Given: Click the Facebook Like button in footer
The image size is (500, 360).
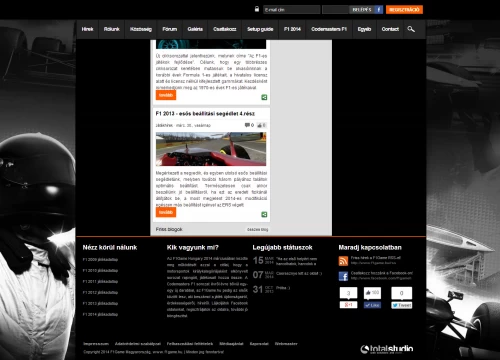Looking at the screenshot, I should 372,305.
